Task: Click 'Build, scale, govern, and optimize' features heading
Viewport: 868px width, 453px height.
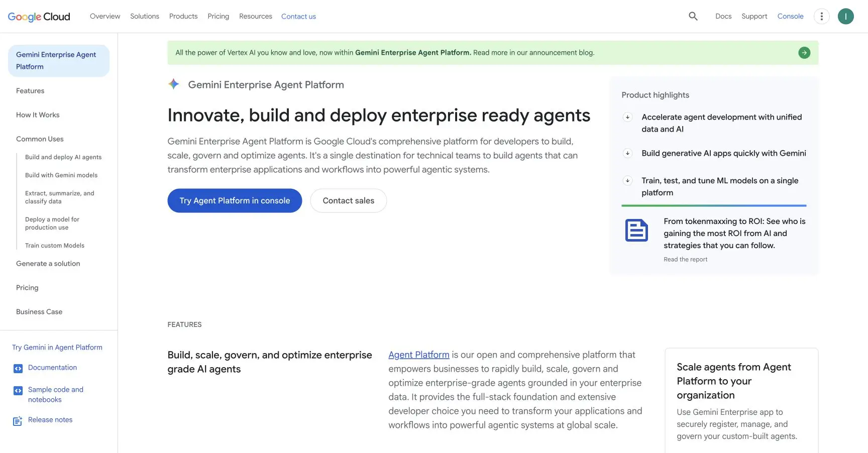Action: (270, 362)
